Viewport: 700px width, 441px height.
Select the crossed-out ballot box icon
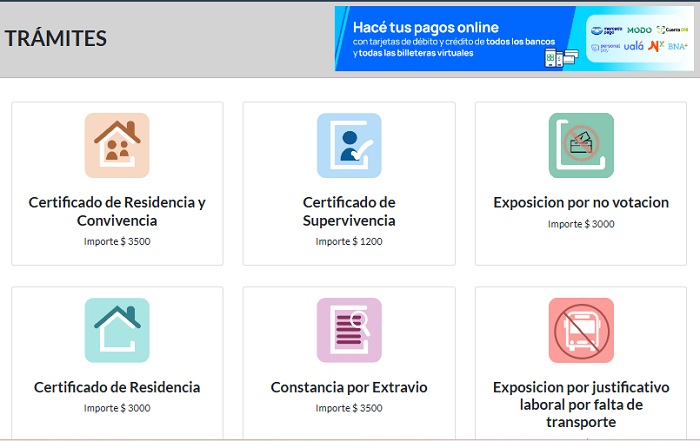pyautogui.click(x=581, y=146)
